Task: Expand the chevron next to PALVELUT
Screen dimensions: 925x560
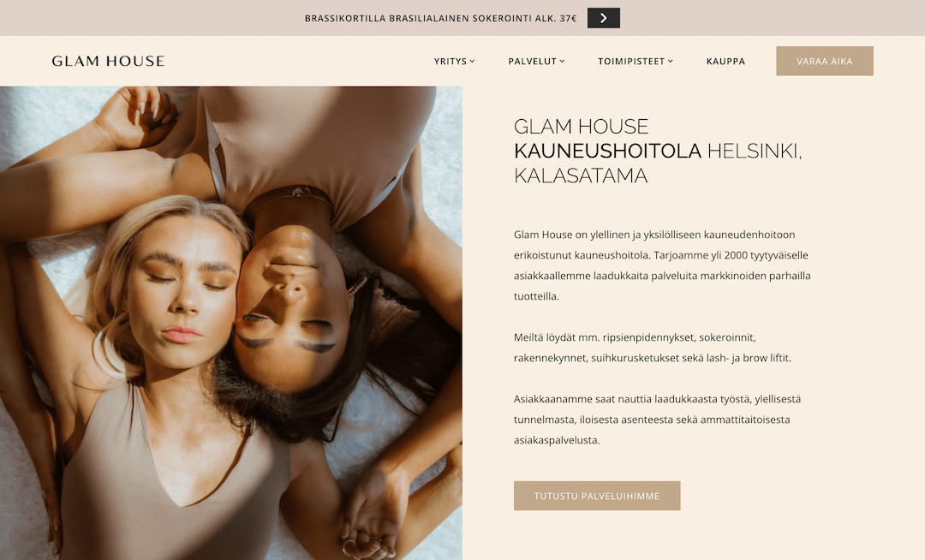Action: [562, 62]
